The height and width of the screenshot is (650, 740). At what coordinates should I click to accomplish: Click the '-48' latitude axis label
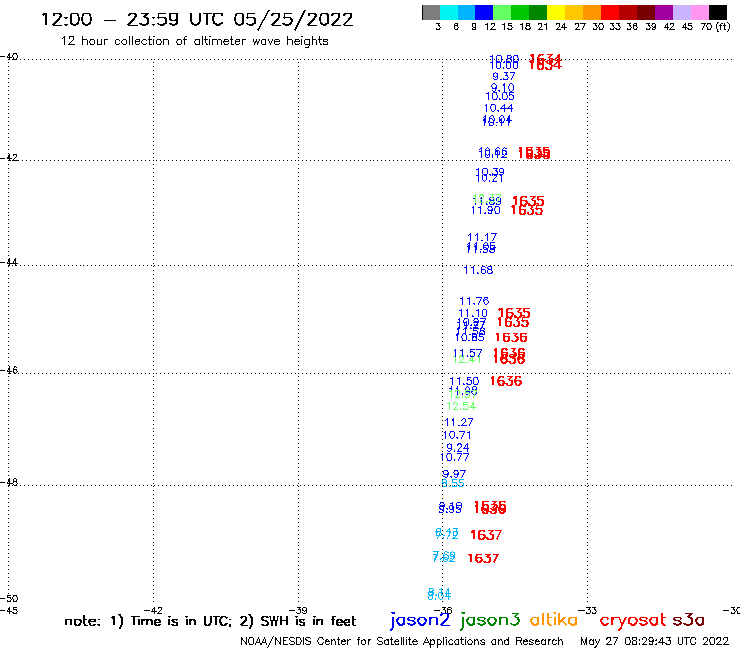coord(9,483)
